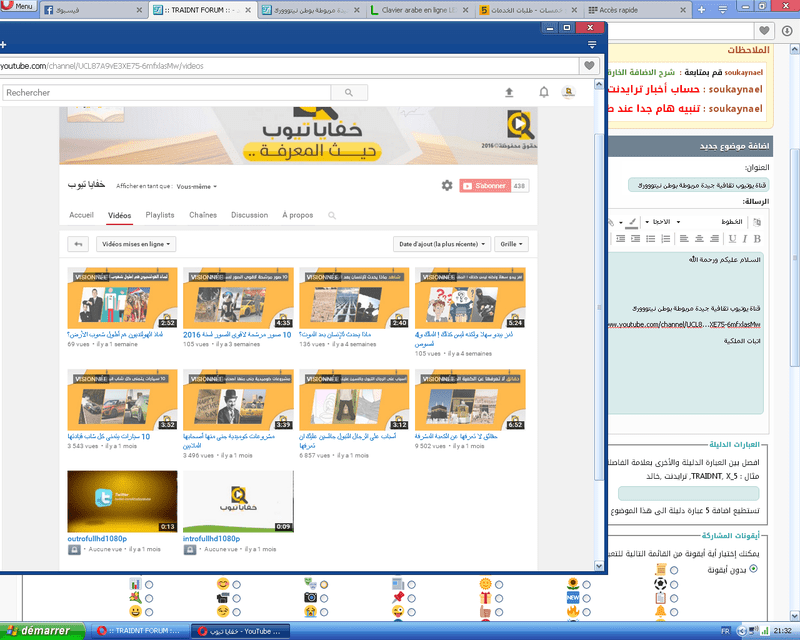Open the 'À propos' channel tab
This screenshot has width=800, height=640.
click(297, 215)
